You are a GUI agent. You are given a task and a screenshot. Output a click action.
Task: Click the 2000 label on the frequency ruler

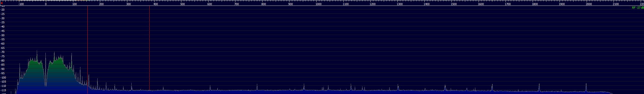[589, 4]
